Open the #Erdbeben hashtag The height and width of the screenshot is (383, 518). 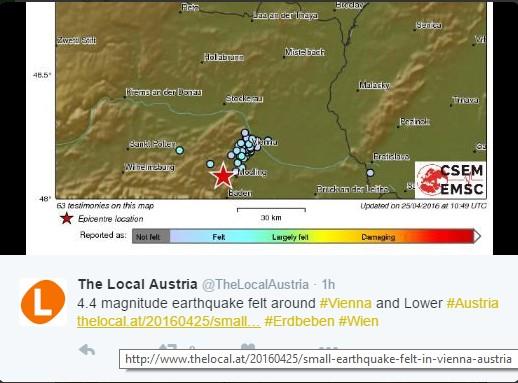(x=299, y=321)
